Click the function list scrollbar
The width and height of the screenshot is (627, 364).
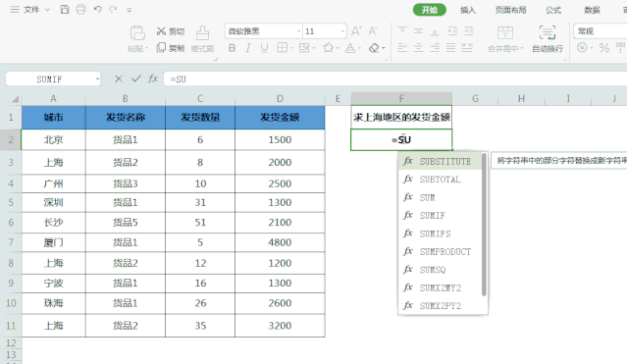tap(484, 225)
